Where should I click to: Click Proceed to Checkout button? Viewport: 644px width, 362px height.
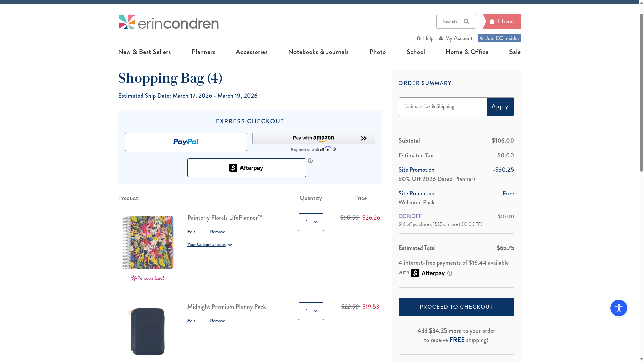point(456,307)
